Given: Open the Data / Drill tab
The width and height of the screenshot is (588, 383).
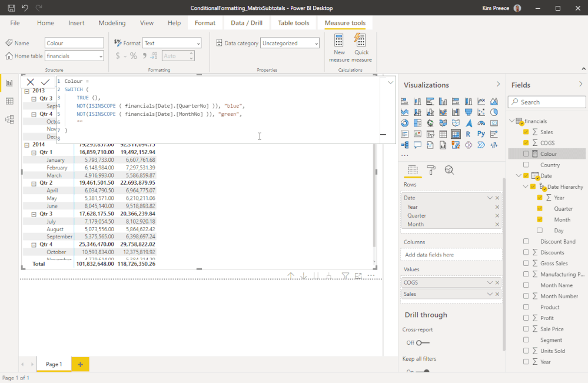Looking at the screenshot, I should [247, 23].
